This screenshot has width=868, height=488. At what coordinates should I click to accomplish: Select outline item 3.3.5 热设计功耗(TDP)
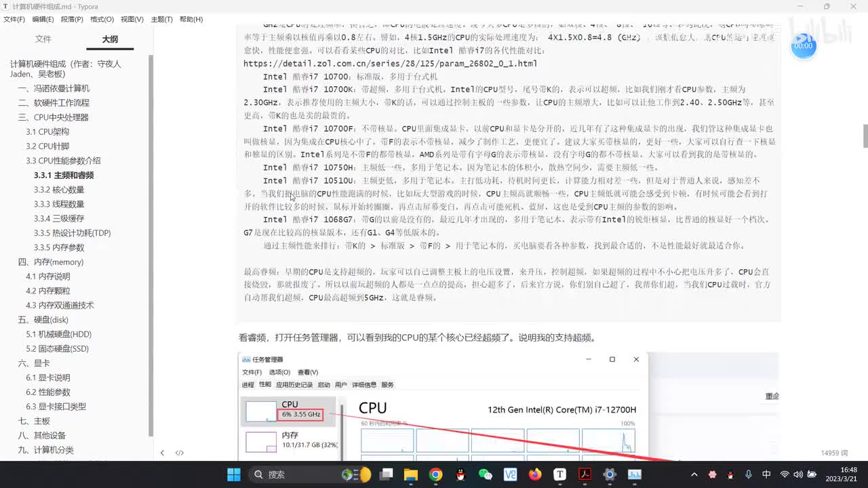(72, 233)
